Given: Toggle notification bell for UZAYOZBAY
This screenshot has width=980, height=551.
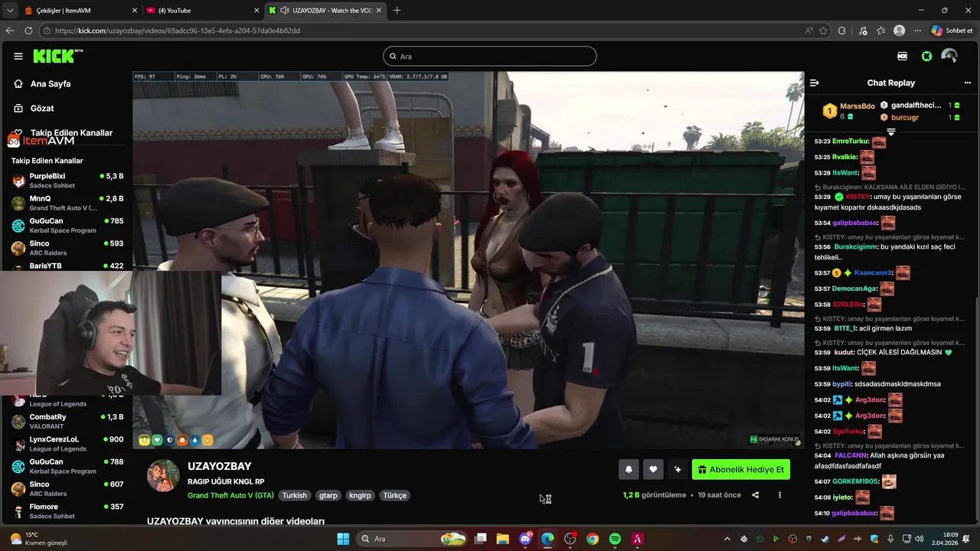Looking at the screenshot, I should [x=629, y=470].
